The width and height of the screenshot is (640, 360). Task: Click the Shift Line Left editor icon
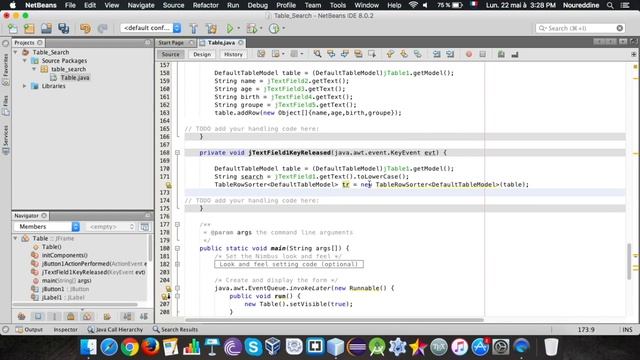pos(436,54)
